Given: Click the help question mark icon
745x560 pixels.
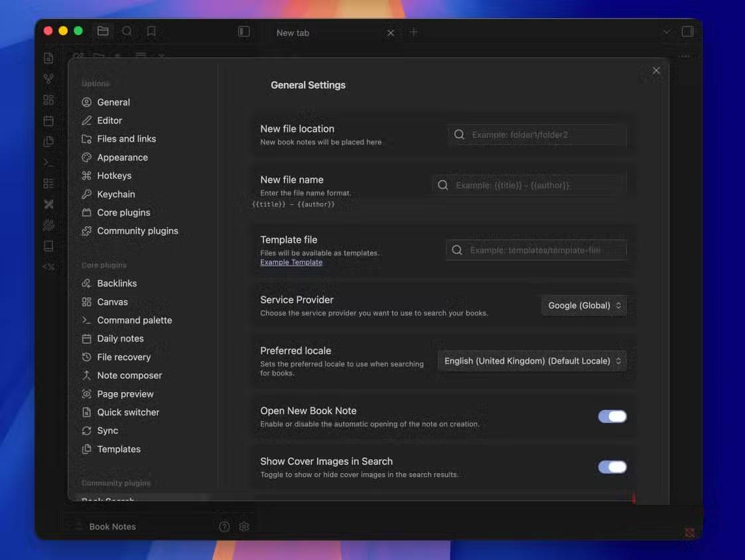Looking at the screenshot, I should tap(224, 526).
